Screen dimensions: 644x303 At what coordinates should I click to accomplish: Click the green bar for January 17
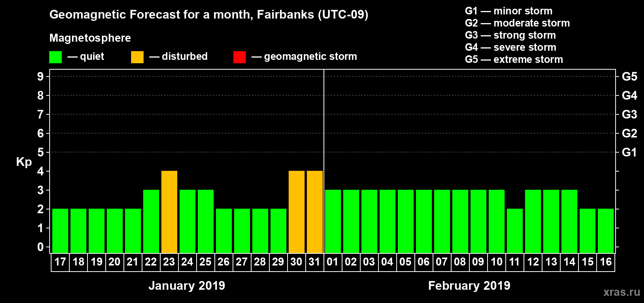[60, 231]
